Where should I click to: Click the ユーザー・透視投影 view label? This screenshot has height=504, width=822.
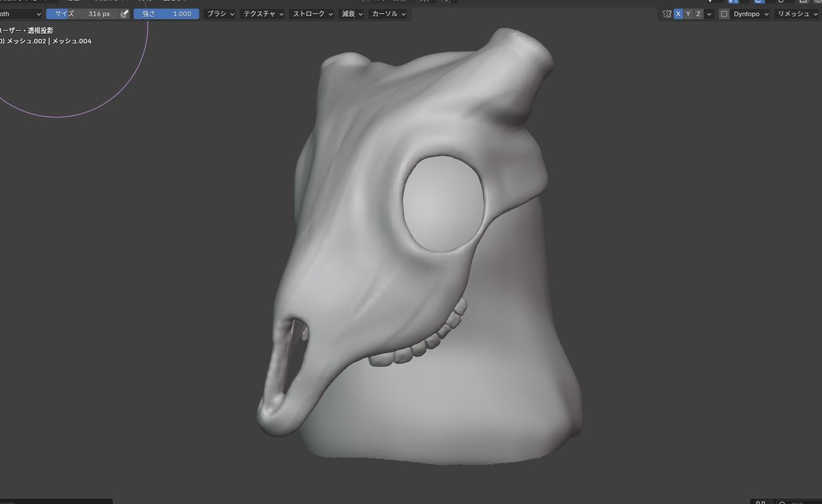point(26,31)
